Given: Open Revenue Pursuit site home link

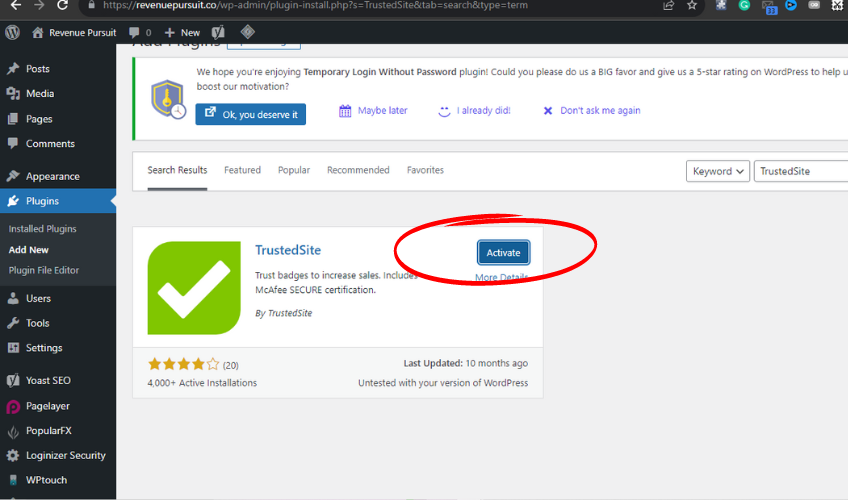Looking at the screenshot, I should [x=74, y=32].
